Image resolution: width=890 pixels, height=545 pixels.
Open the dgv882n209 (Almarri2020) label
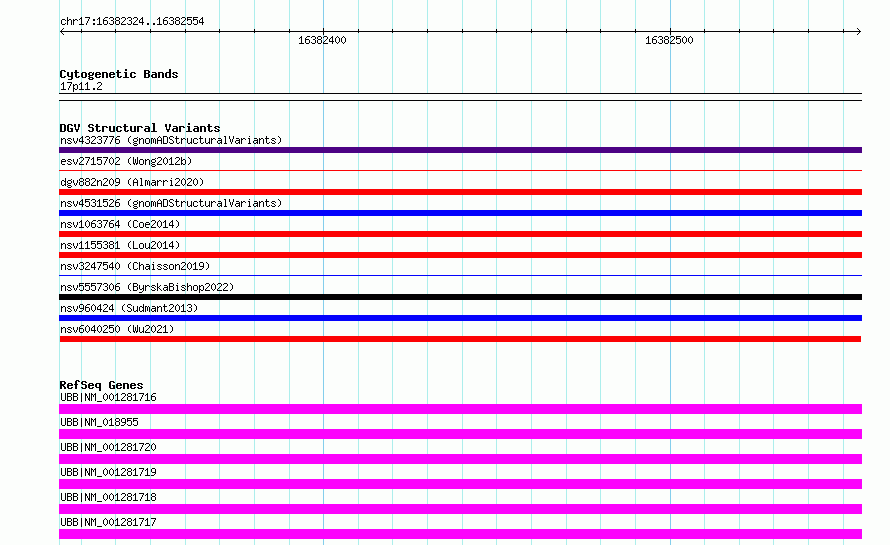(132, 182)
